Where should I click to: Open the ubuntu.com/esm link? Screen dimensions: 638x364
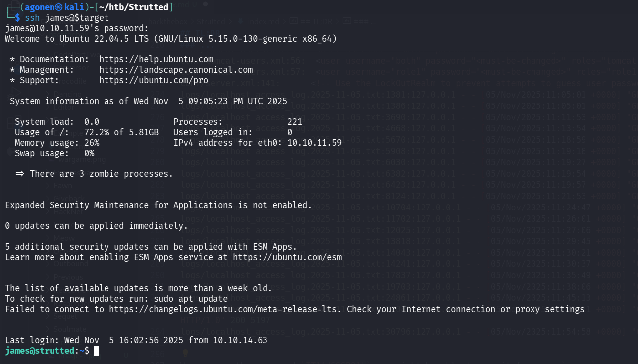[287, 257]
